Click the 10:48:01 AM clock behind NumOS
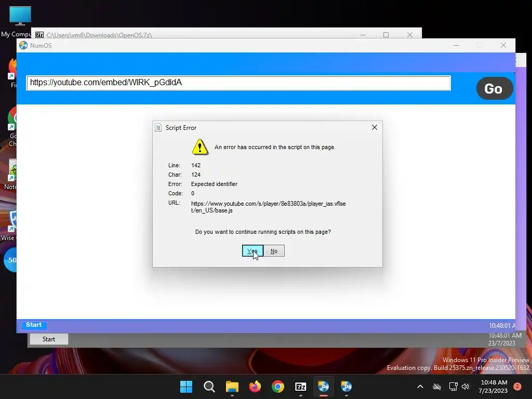Screen dimensions: 532x399 (x=505, y=336)
